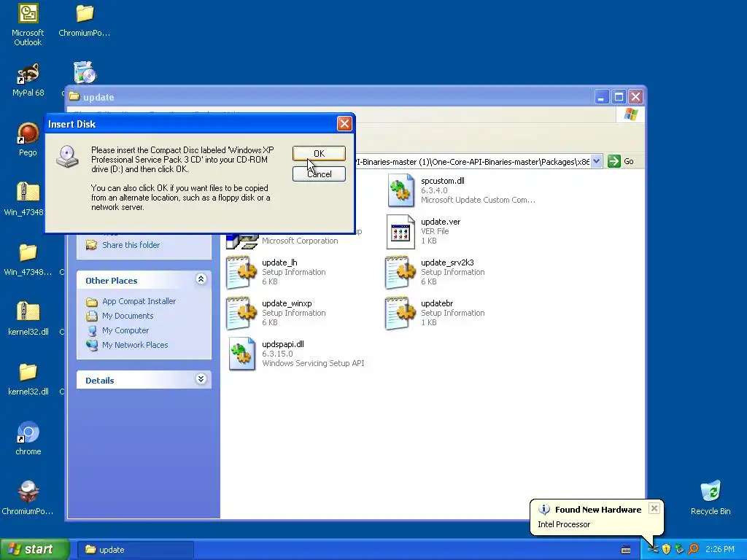Select the Win_47348... yellow folder icon
Viewport: 747px width, 560px height.
pos(28,252)
